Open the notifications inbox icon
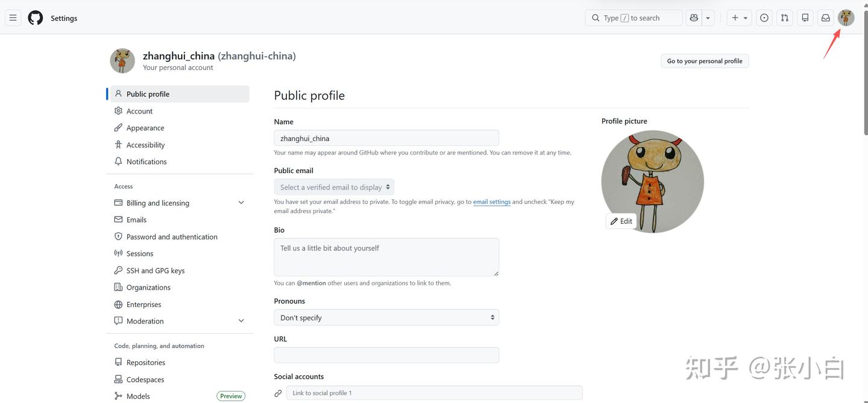 click(x=826, y=18)
